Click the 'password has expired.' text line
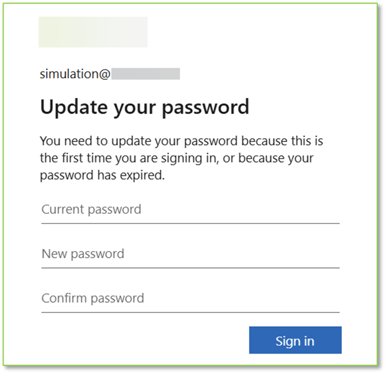 coord(102,175)
